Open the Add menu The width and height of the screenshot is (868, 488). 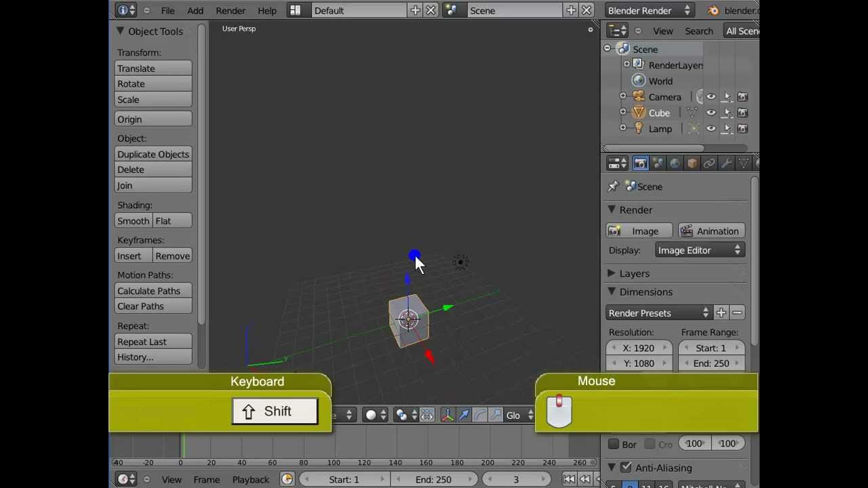195,10
